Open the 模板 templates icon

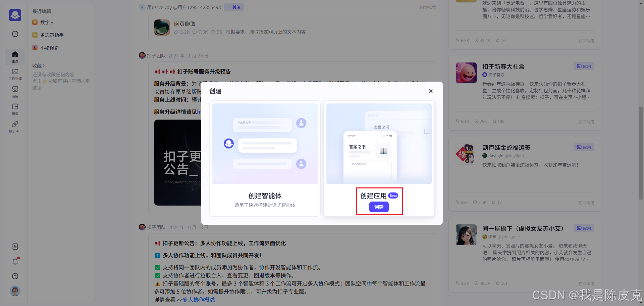coord(15,109)
